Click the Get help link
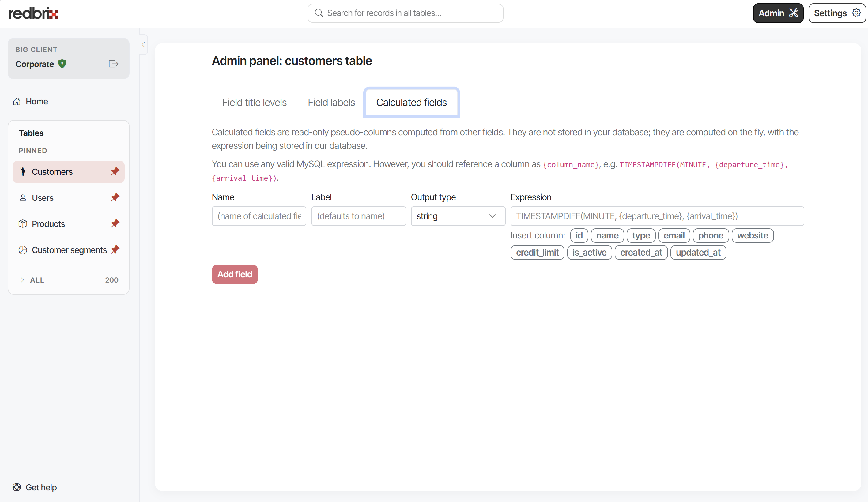868x502 pixels. (x=41, y=487)
